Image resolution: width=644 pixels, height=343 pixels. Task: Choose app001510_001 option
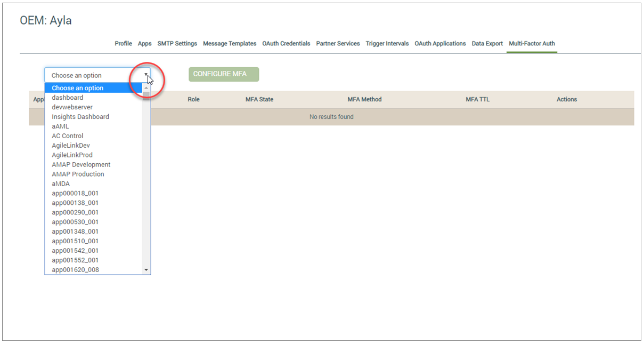(x=93, y=241)
